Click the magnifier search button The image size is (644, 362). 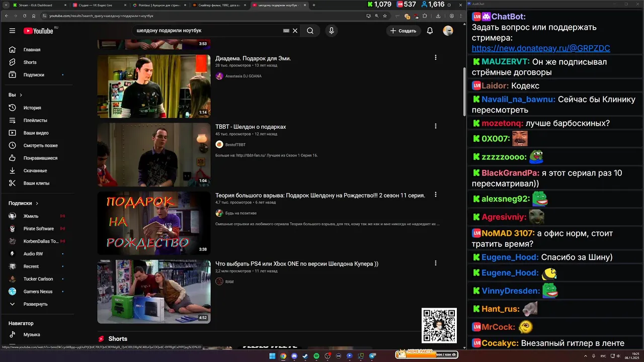pyautogui.click(x=310, y=31)
